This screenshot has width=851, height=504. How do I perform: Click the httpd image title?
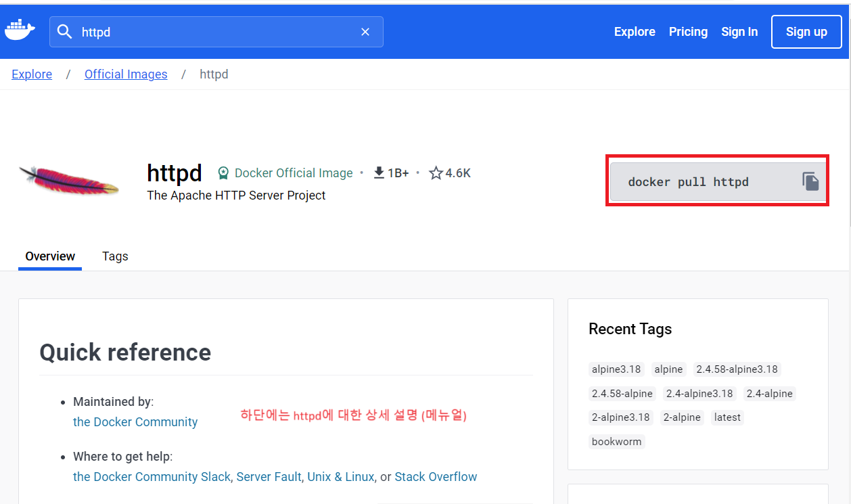pyautogui.click(x=175, y=173)
